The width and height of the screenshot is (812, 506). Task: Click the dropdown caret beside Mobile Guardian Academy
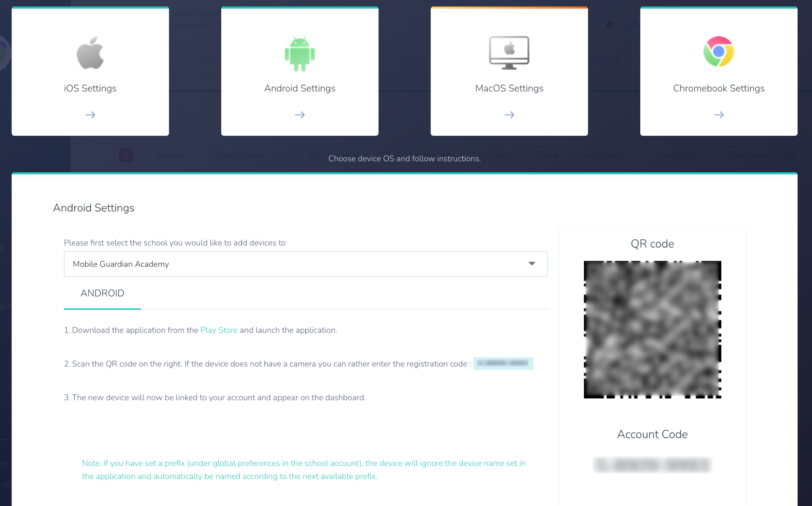tap(532, 264)
